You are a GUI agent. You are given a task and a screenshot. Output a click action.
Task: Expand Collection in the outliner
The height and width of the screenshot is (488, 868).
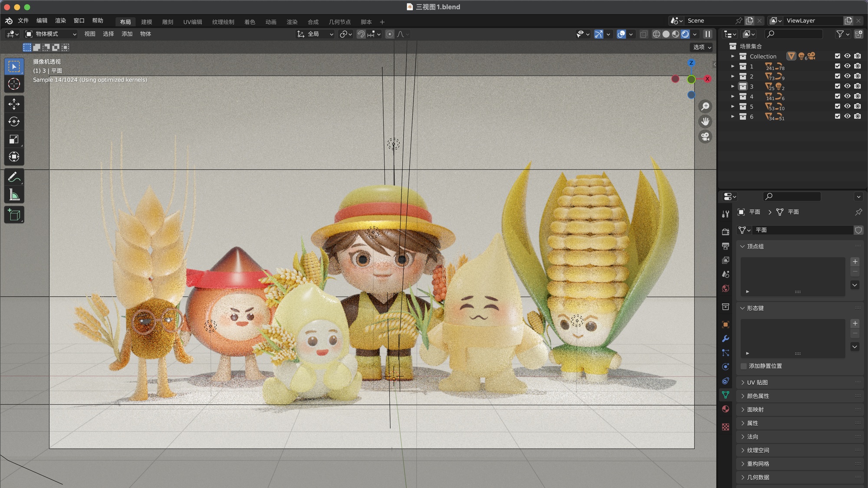(x=733, y=56)
